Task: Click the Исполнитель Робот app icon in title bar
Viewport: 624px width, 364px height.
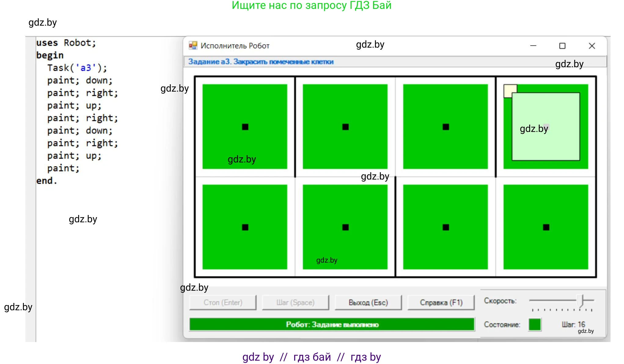Action: click(x=193, y=46)
